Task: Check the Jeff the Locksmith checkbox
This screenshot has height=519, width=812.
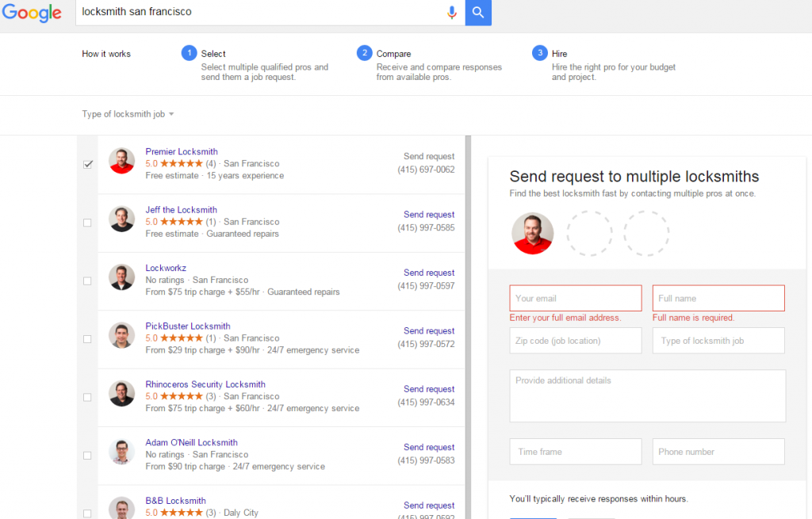Action: (x=87, y=223)
